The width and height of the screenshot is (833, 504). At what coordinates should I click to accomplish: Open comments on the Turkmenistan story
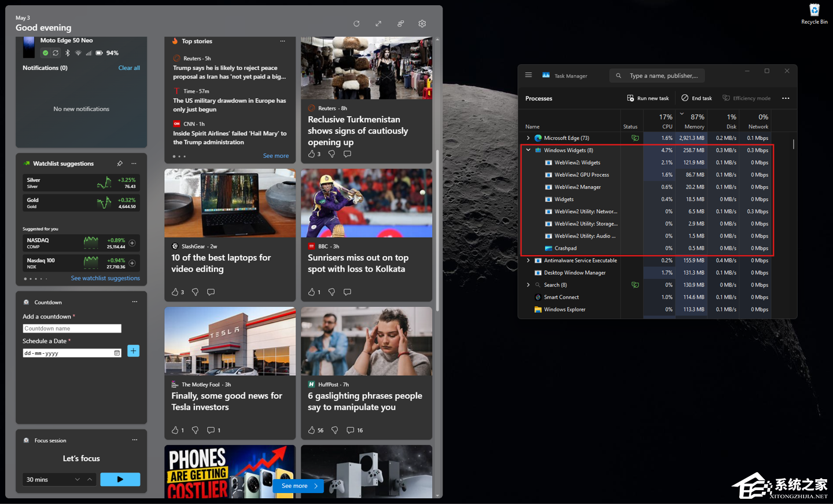click(347, 154)
